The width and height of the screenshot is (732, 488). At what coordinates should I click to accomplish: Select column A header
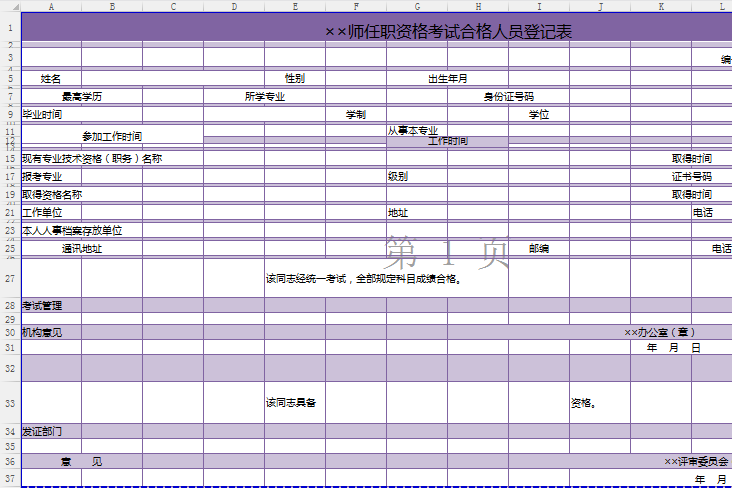pyautogui.click(x=51, y=7)
